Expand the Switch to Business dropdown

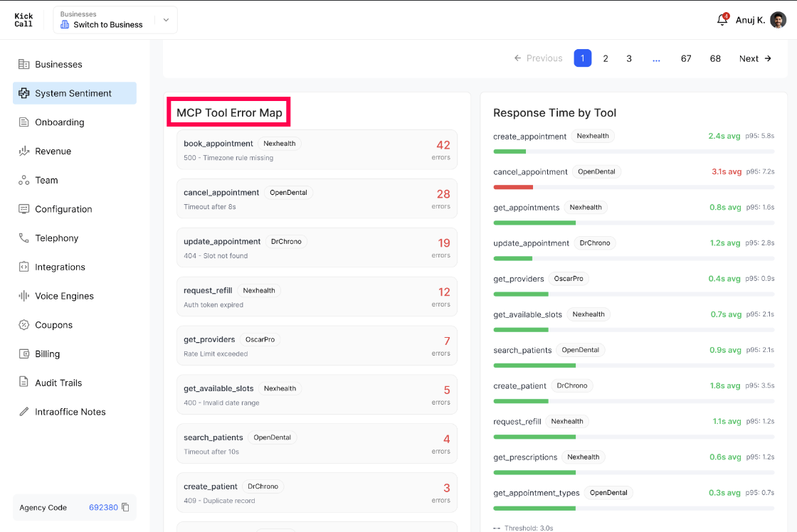click(x=115, y=20)
